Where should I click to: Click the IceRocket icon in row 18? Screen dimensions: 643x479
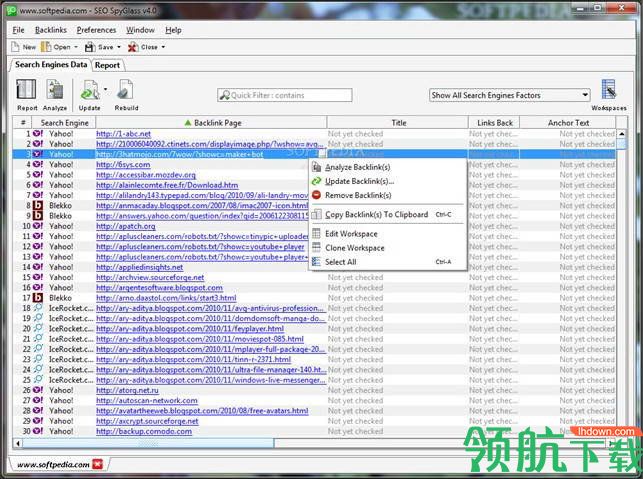click(38, 308)
